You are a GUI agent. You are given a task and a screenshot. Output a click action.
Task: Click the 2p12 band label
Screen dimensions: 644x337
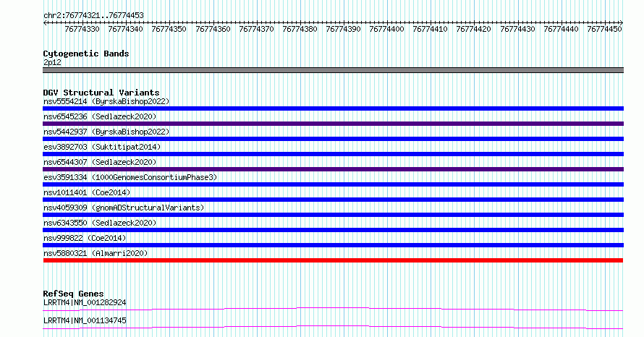[52, 62]
